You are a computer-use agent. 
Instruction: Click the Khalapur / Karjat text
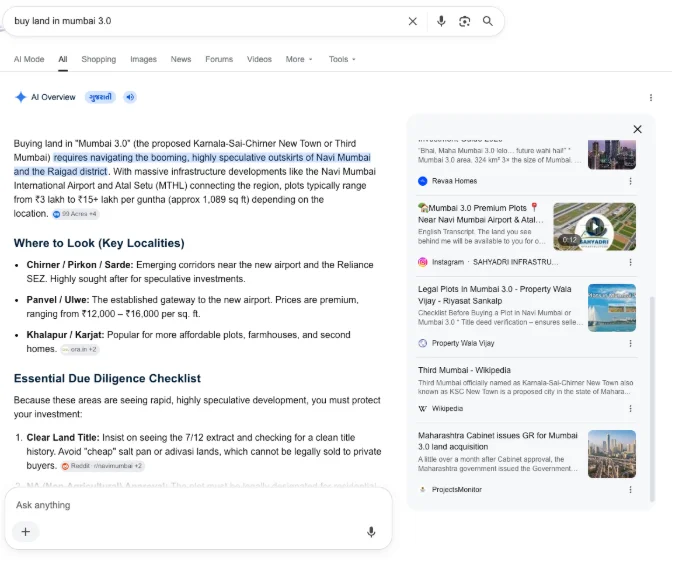tap(65, 335)
